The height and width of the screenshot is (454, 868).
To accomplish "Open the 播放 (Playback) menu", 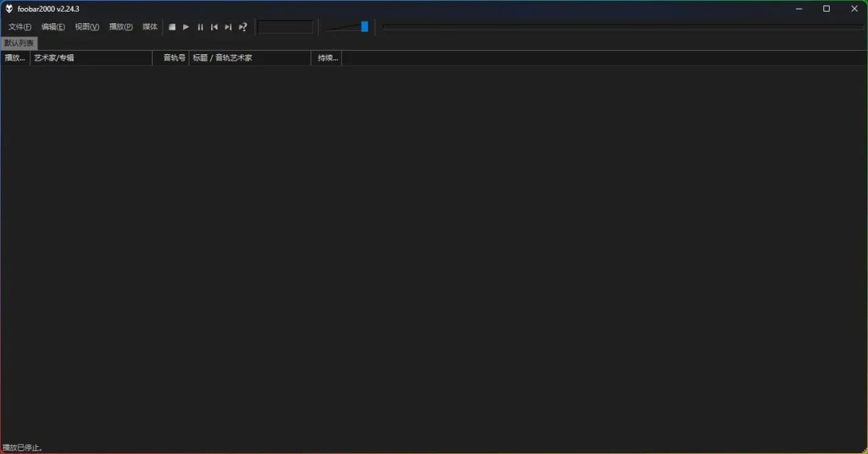I will click(x=120, y=26).
